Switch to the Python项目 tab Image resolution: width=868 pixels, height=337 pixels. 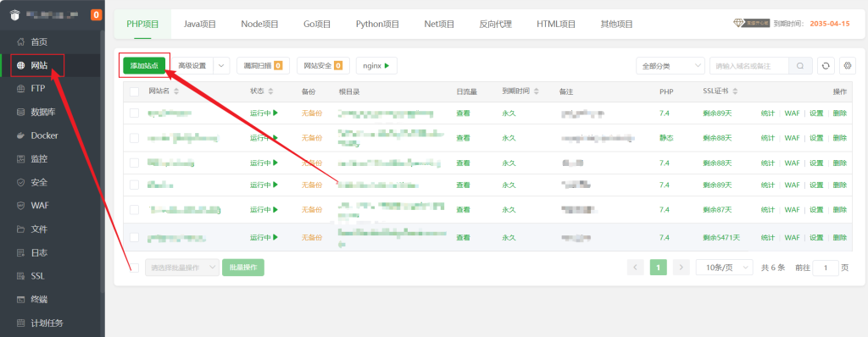(377, 24)
